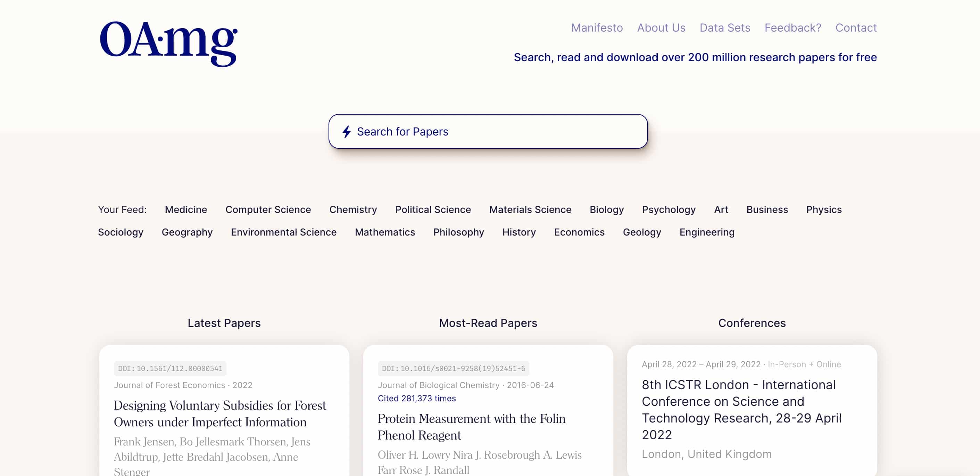The width and height of the screenshot is (980, 476).
Task: Select Medicine in your feed
Action: [x=186, y=209]
